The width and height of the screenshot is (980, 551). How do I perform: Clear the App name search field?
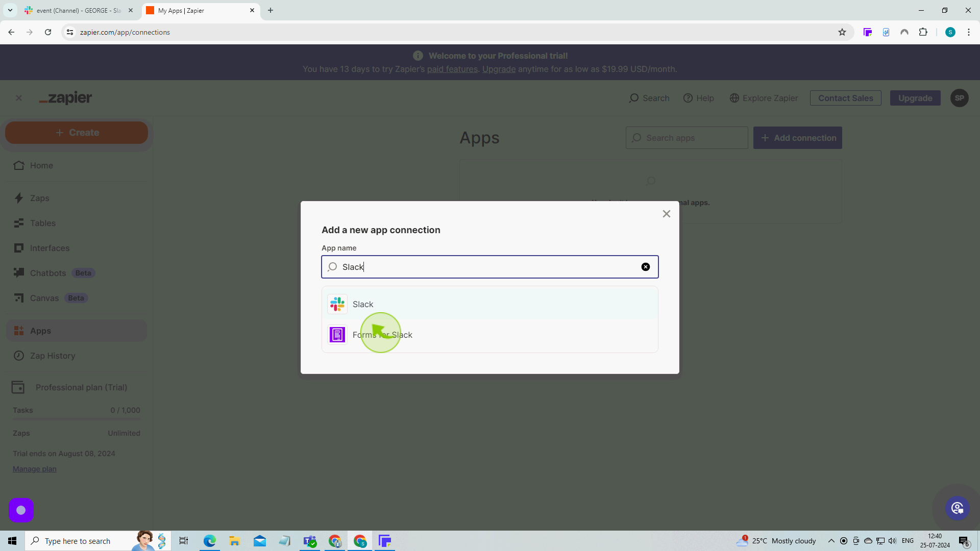(x=646, y=267)
